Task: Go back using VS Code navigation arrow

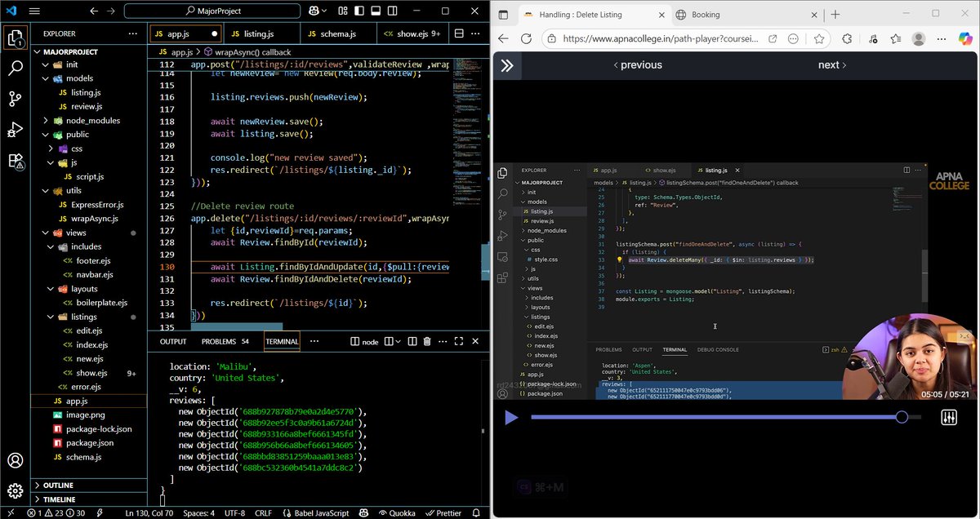Action: click(93, 11)
